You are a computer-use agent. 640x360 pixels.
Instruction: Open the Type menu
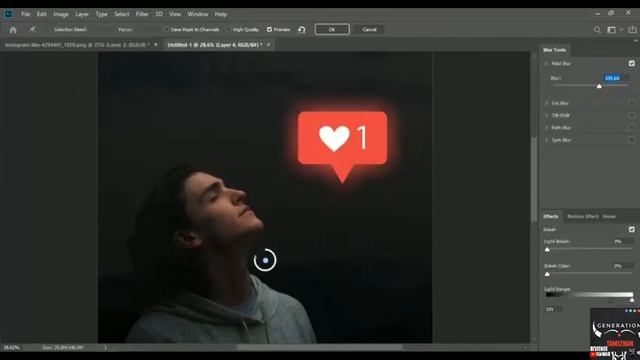[x=101, y=14]
